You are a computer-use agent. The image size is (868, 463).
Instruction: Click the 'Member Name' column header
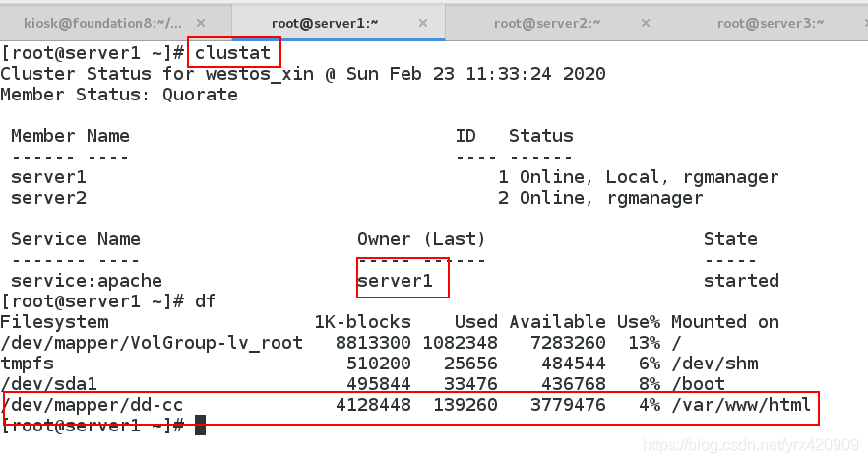70,136
